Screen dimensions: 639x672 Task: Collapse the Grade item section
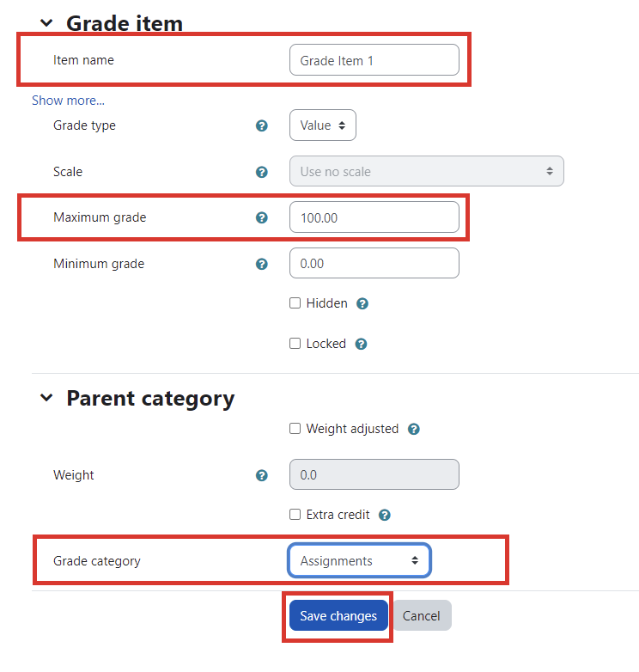46,23
